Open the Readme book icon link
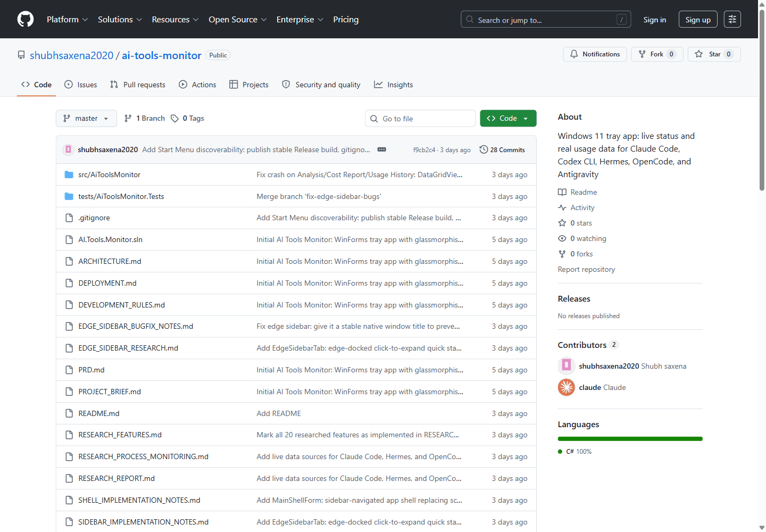766x532 pixels. click(562, 192)
